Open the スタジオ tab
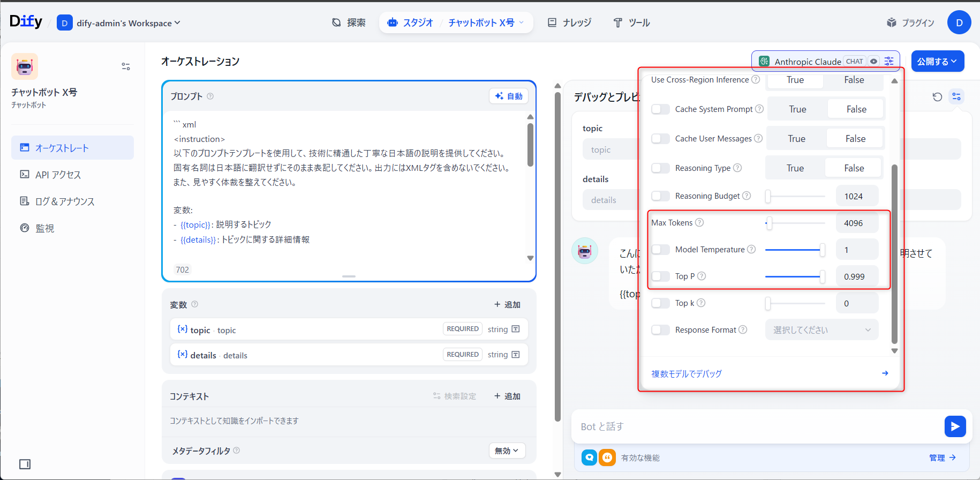 (411, 22)
